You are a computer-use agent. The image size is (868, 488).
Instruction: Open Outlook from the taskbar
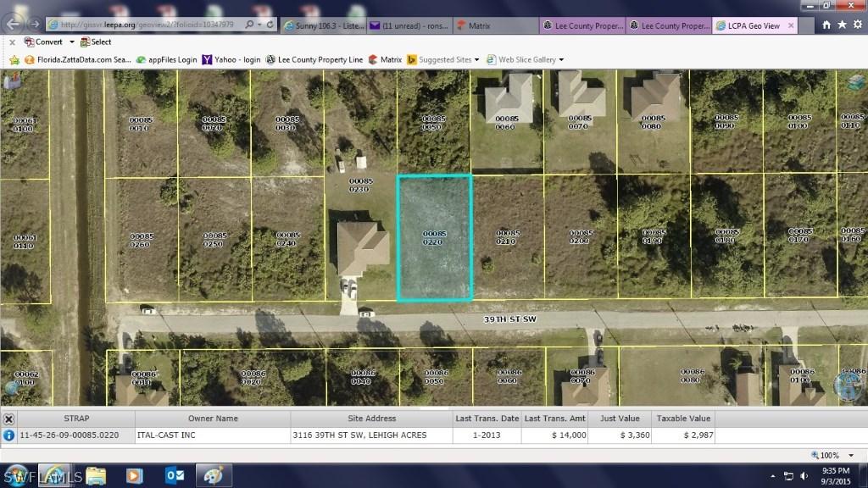pyautogui.click(x=175, y=475)
